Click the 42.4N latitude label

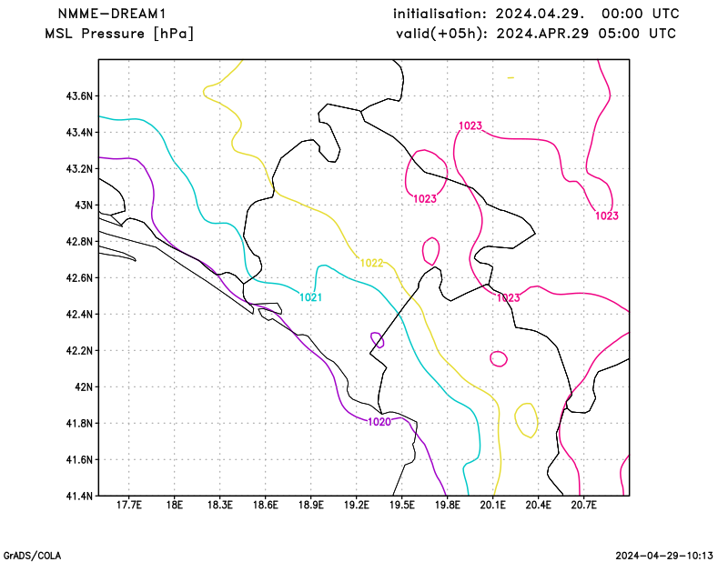pos(79,315)
